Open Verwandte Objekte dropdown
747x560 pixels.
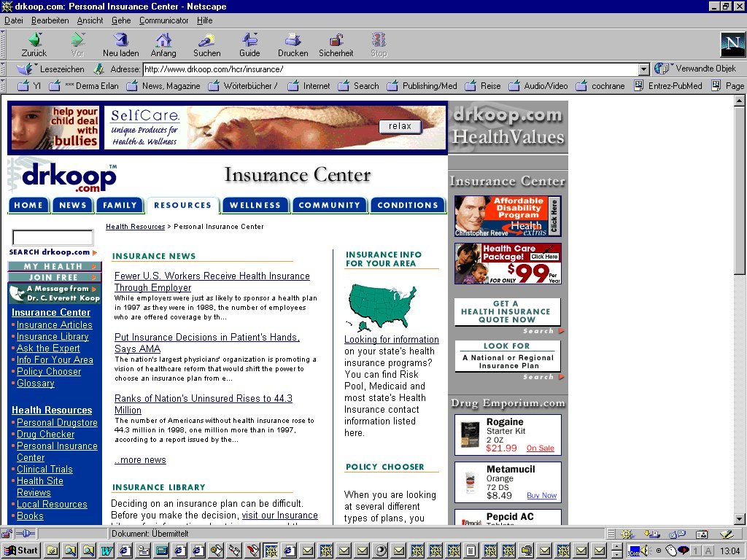pyautogui.click(x=695, y=69)
